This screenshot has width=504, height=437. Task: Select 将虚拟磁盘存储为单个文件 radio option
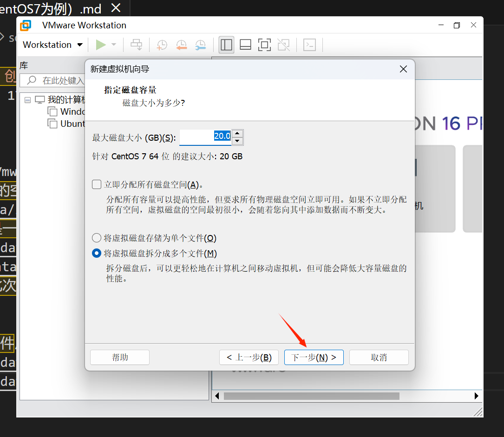point(97,238)
